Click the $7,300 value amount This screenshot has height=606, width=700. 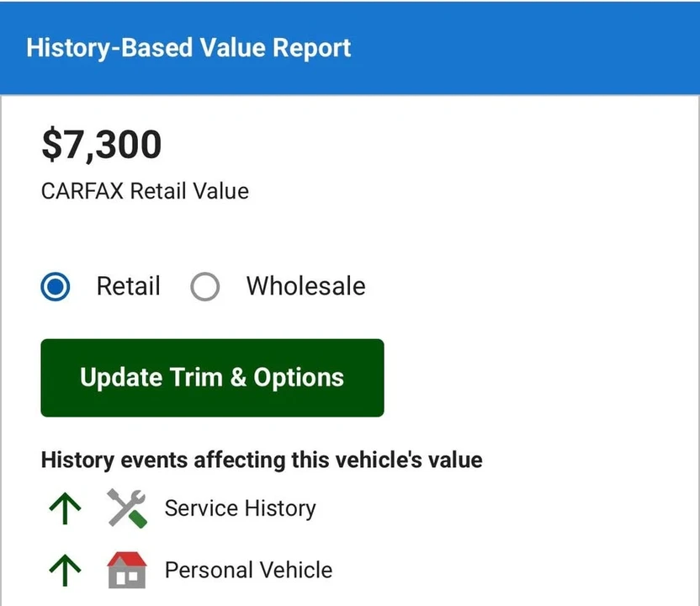pos(101,144)
